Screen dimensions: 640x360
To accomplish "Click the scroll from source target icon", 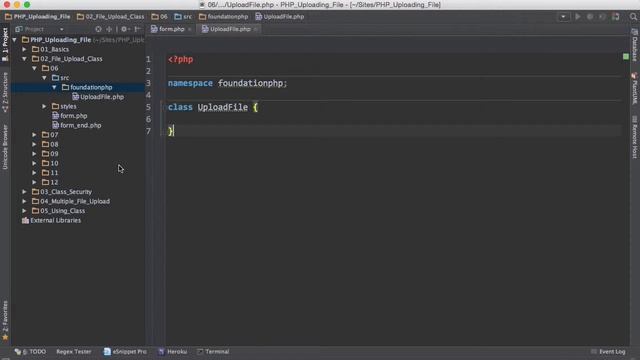I will (98, 29).
